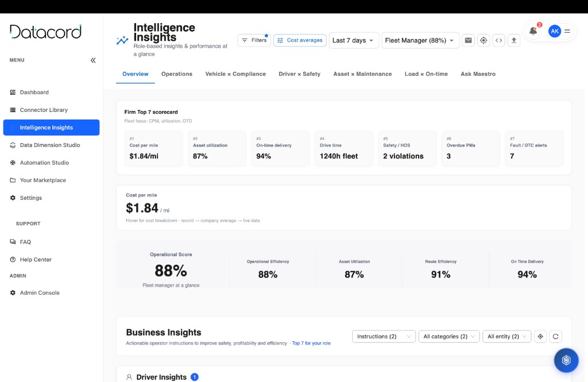This screenshot has height=382, width=588.
Task: Click the Fault / DTC alerts card
Action: tap(535, 149)
